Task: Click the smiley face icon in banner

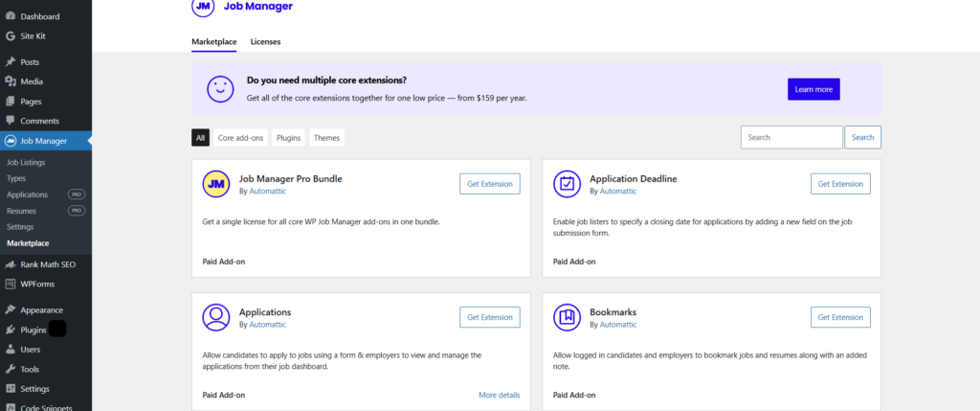Action: pos(220,89)
